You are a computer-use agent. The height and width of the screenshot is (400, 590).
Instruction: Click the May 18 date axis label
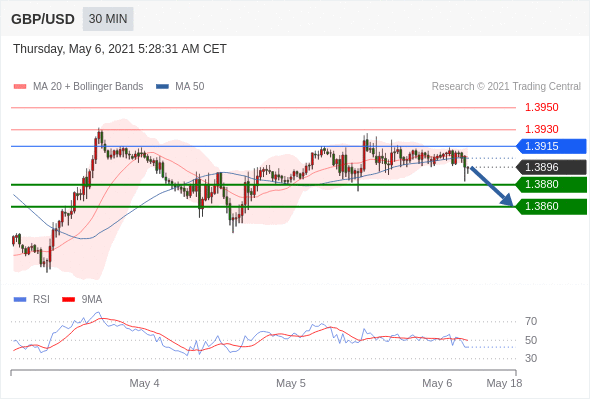point(504,383)
